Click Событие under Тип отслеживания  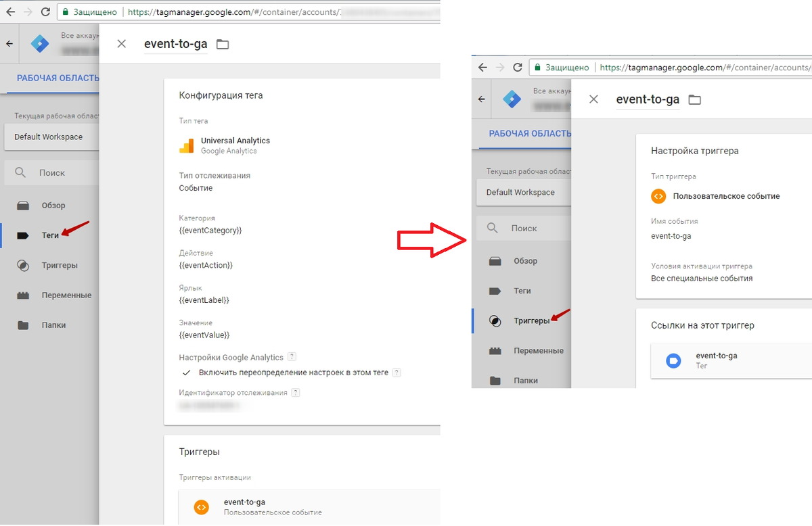(x=196, y=188)
